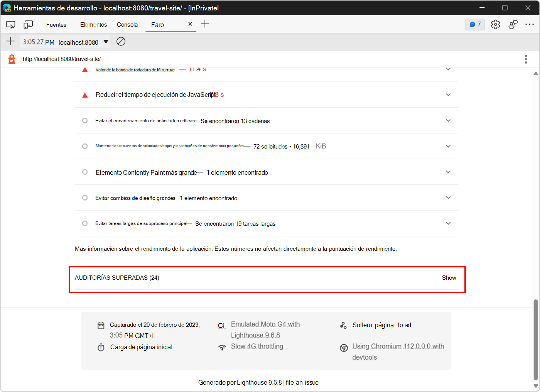Expand the Mirurruze audit showing 11.4 s
Viewport: 540px width, 392px height.
point(448,69)
